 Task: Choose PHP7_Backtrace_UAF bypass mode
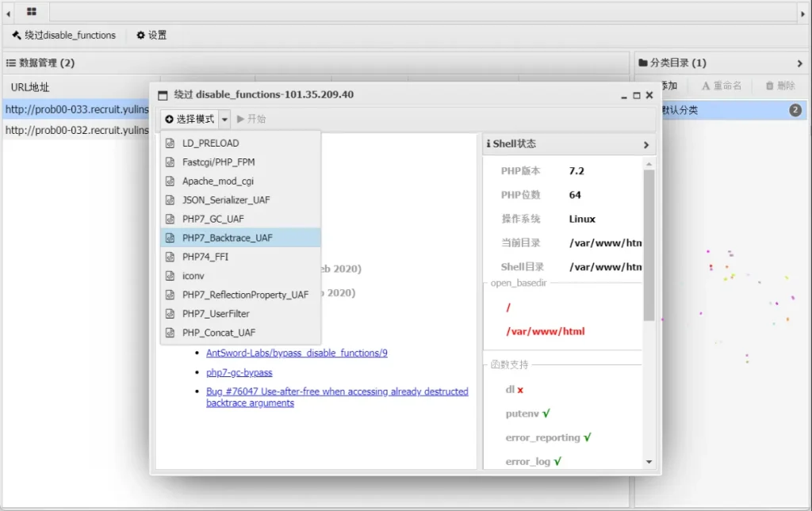[227, 238]
